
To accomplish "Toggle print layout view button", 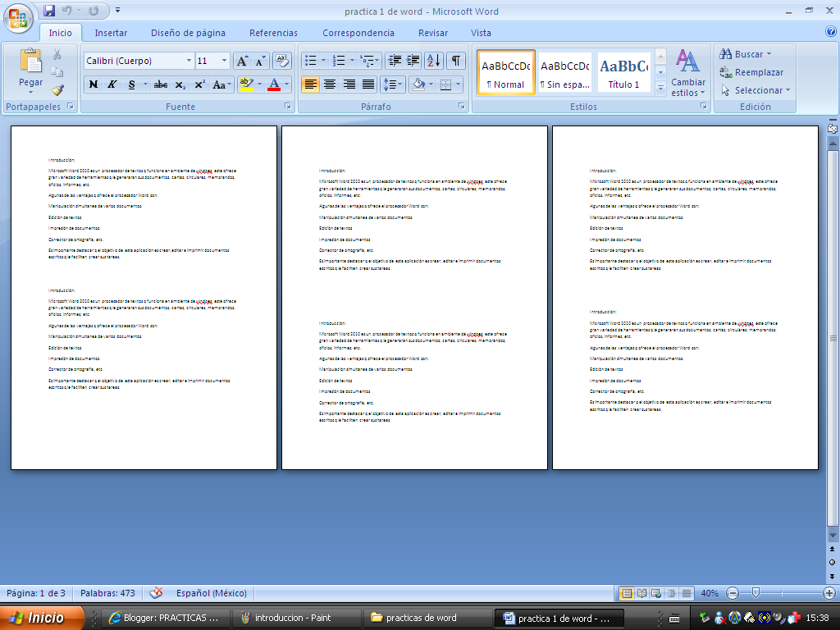I will tap(627, 593).
